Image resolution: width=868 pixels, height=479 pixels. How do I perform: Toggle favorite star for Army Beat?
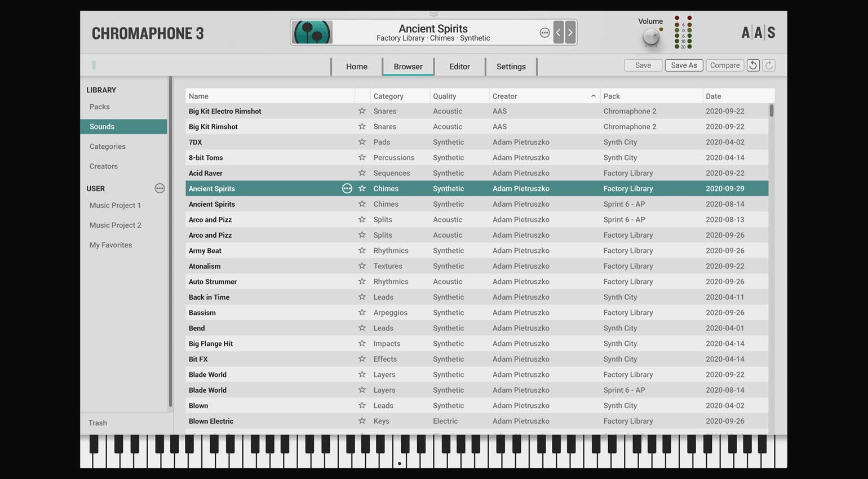pyautogui.click(x=362, y=250)
